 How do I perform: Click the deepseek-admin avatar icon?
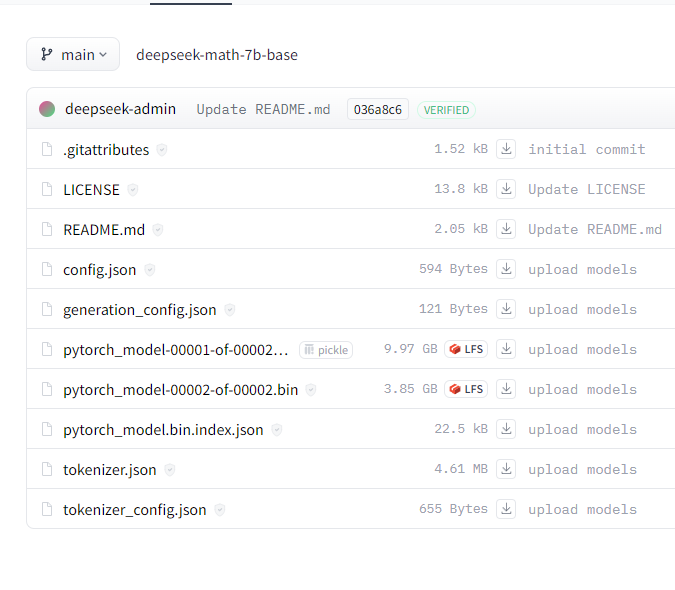pos(47,109)
